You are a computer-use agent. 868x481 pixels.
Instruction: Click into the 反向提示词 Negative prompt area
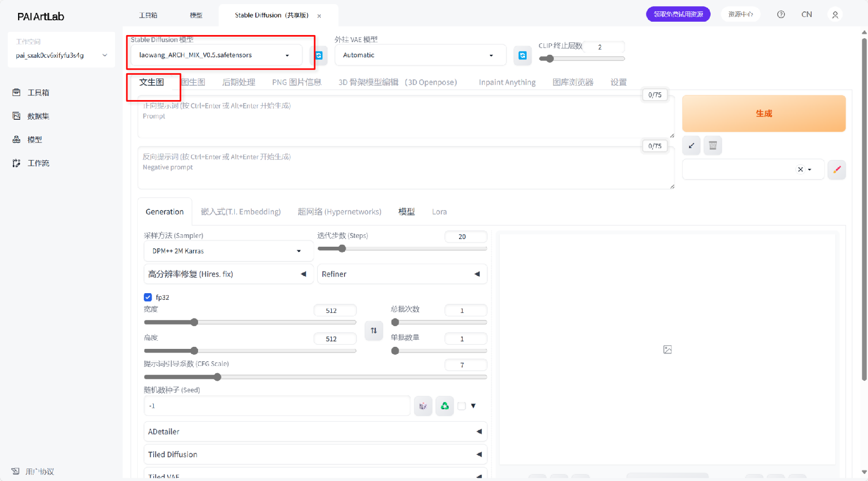406,168
